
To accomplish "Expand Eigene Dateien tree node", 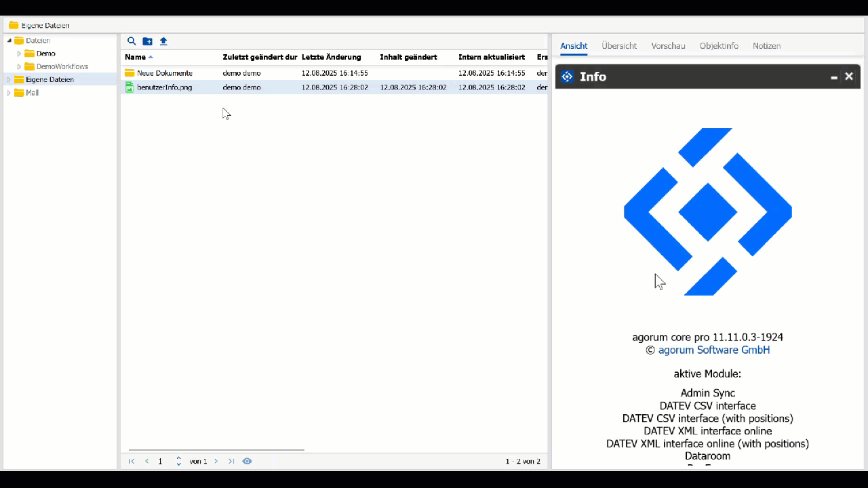I will (9, 80).
